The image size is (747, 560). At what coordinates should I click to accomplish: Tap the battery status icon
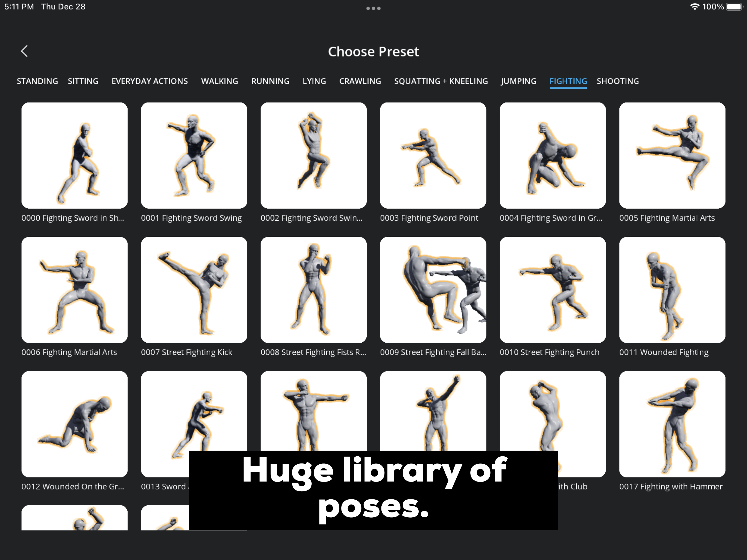pos(734,7)
